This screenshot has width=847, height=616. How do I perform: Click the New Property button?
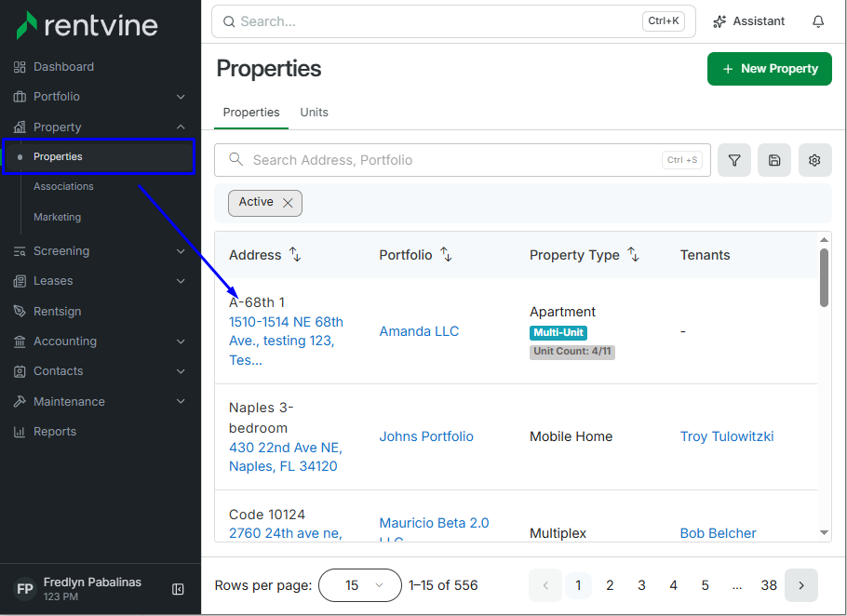[x=769, y=69]
